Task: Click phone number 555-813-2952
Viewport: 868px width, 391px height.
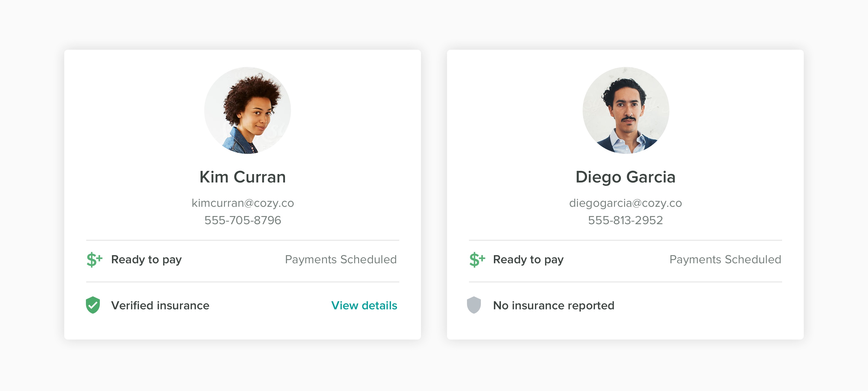Action: [625, 220]
